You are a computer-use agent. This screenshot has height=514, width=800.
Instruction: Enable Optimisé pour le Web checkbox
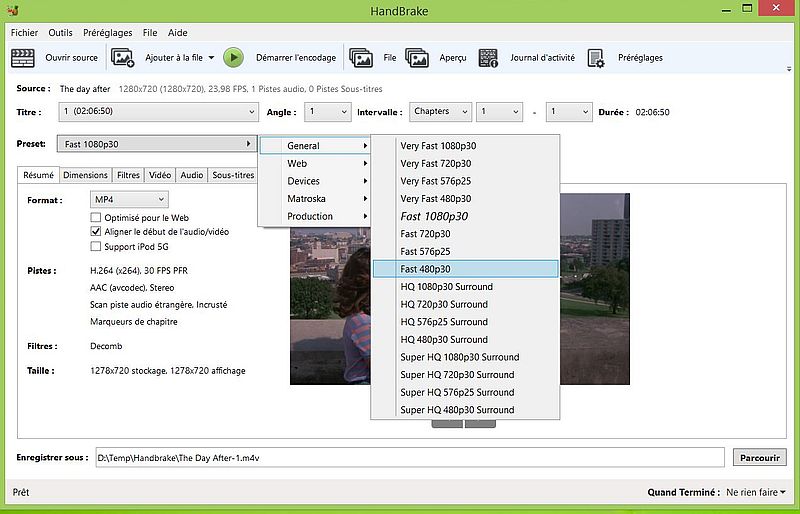click(x=95, y=217)
